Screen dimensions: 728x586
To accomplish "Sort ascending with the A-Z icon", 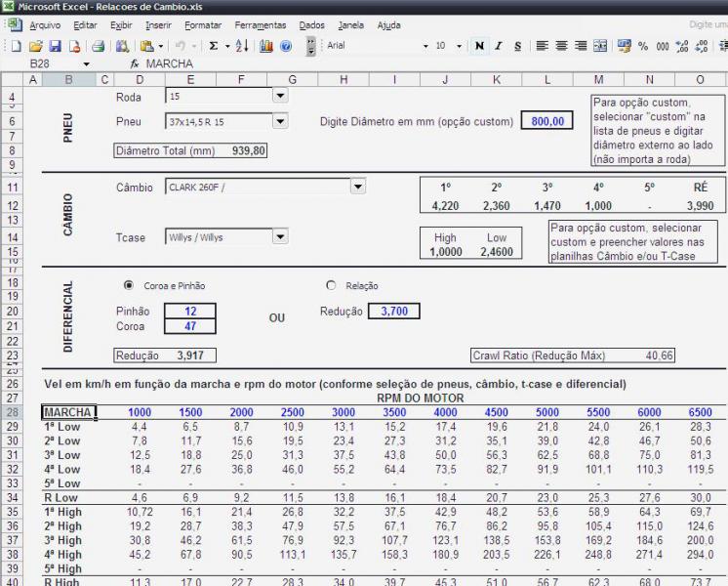I will [242, 46].
